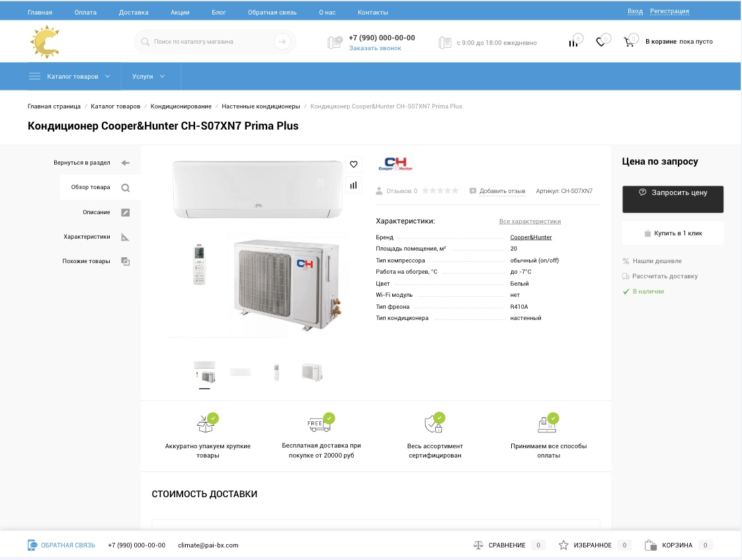The height and width of the screenshot is (560, 742).
Task: Click the Каталог товаров breadcrumb
Action: pos(116,106)
